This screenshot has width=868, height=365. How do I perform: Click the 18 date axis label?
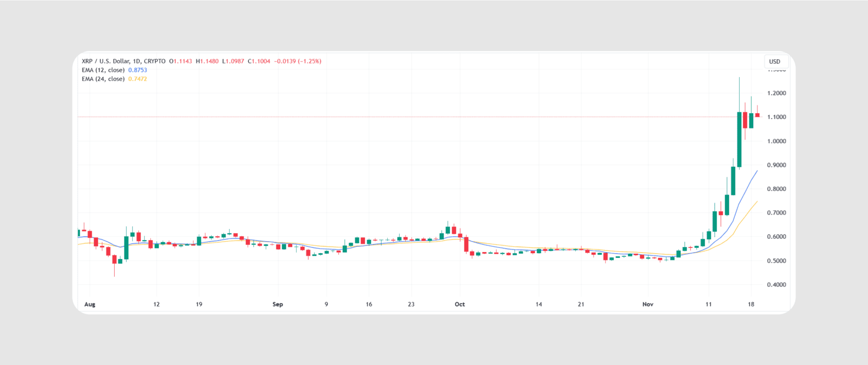point(751,304)
